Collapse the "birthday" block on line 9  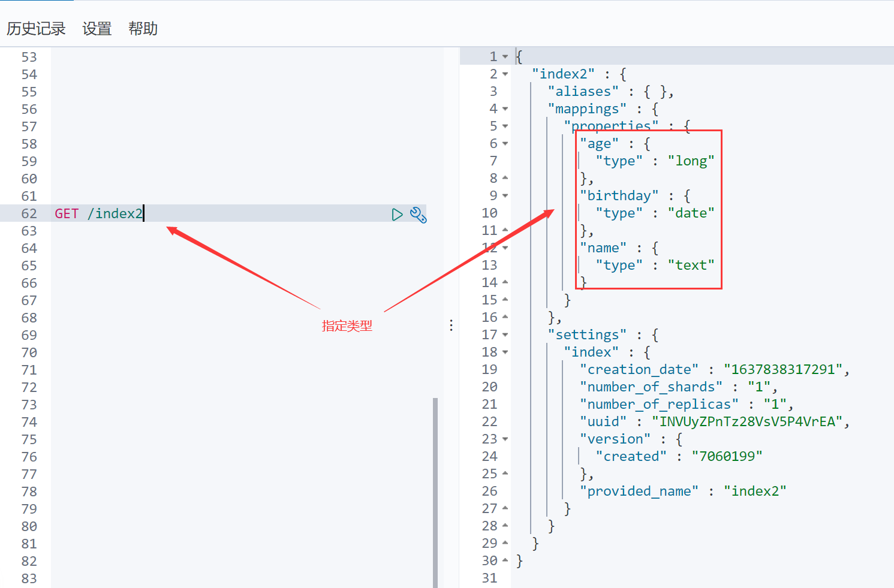[505, 196]
